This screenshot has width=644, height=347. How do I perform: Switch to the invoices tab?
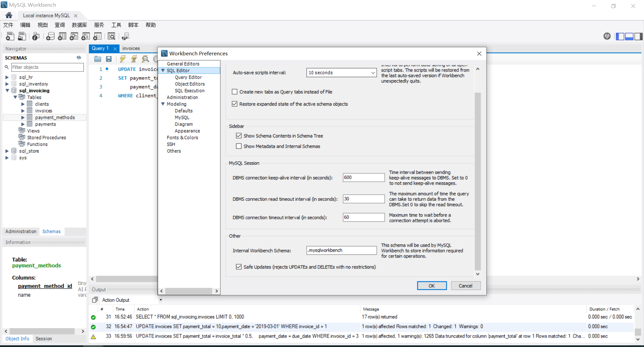click(x=131, y=48)
